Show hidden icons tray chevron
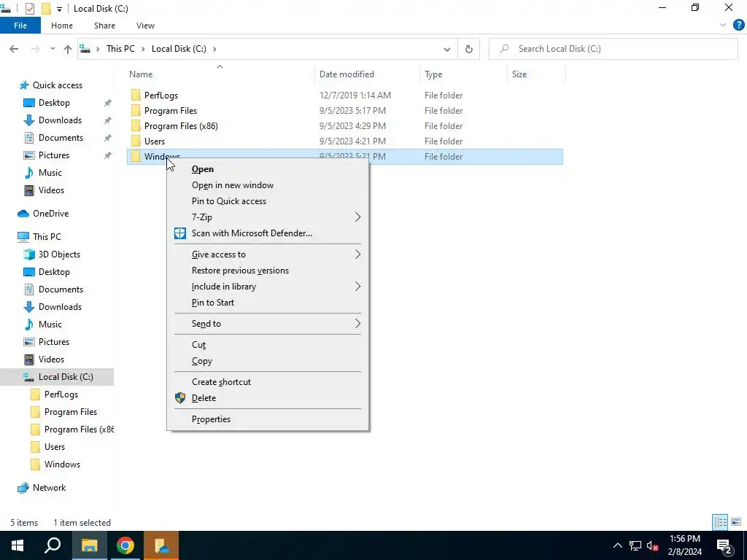Image resolution: width=747 pixels, height=560 pixels. pyautogui.click(x=617, y=545)
